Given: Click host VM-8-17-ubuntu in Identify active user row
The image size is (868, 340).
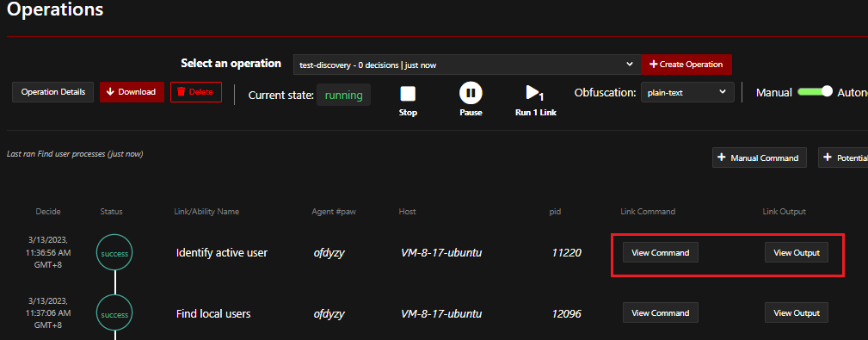Looking at the screenshot, I should (441, 253).
